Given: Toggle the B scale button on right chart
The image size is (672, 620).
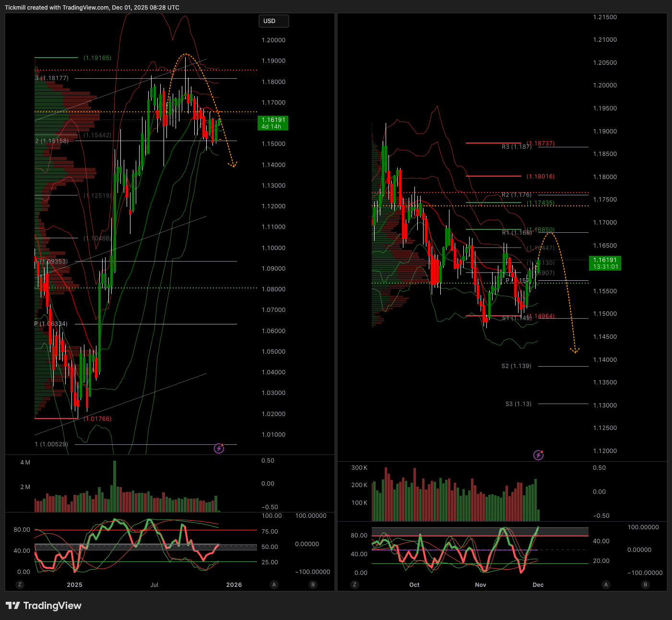Looking at the screenshot, I should (645, 584).
